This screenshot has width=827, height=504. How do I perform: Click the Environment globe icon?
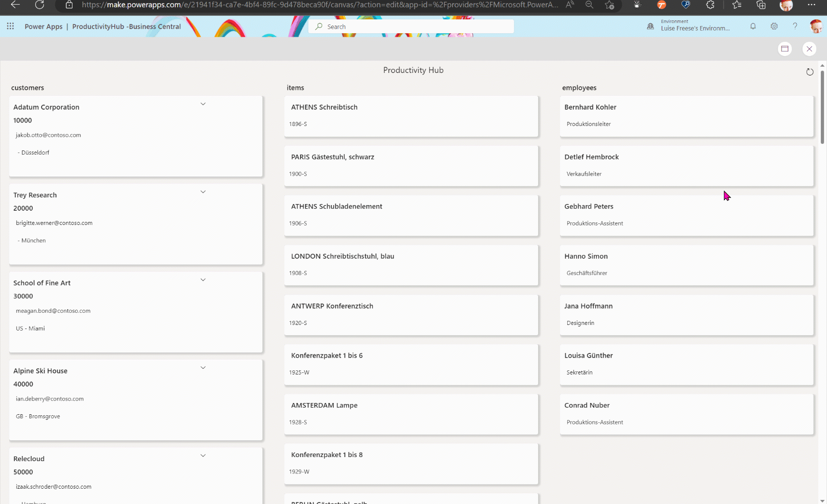click(650, 26)
